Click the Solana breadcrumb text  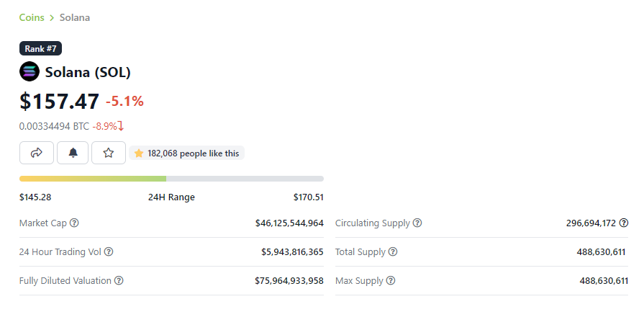coord(75,18)
